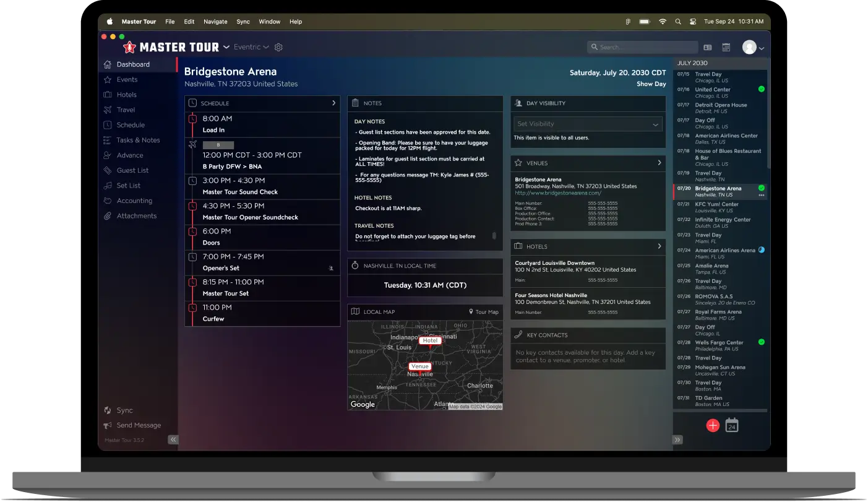Click the Notes panel scrollbar
868x502 pixels.
pos(494,235)
